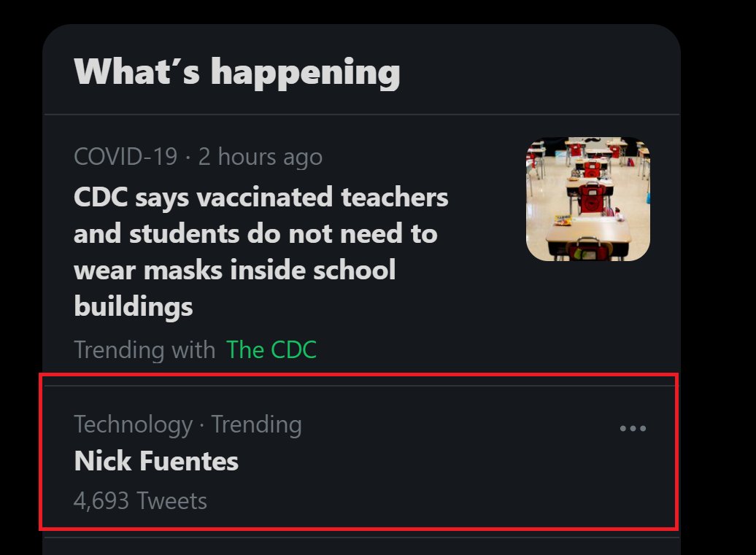
Task: Click the 'Trending with' text
Action: coord(144,350)
